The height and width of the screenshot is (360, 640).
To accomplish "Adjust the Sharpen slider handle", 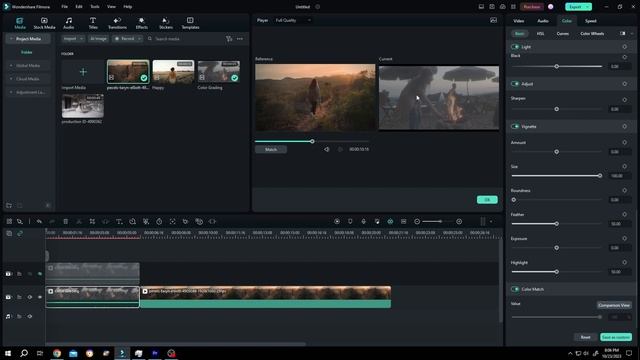I will [557, 109].
